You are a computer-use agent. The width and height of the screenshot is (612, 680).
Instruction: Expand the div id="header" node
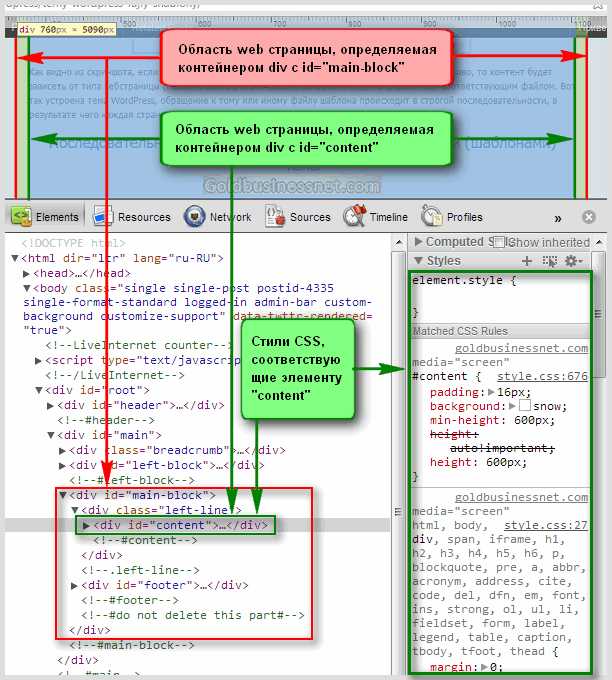click(51, 405)
